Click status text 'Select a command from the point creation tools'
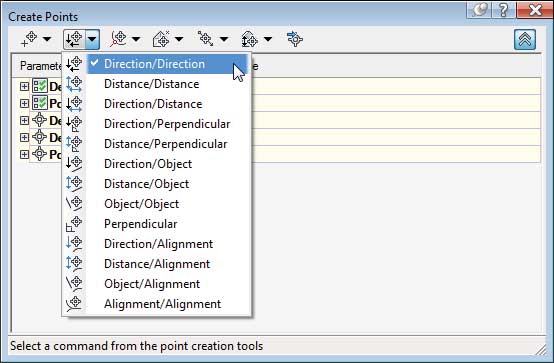The height and width of the screenshot is (363, 554). [x=136, y=346]
